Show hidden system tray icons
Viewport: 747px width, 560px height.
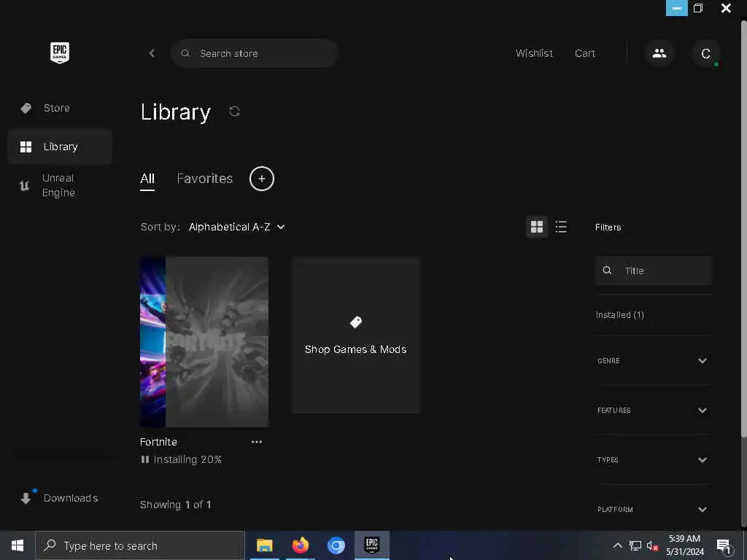(617, 545)
